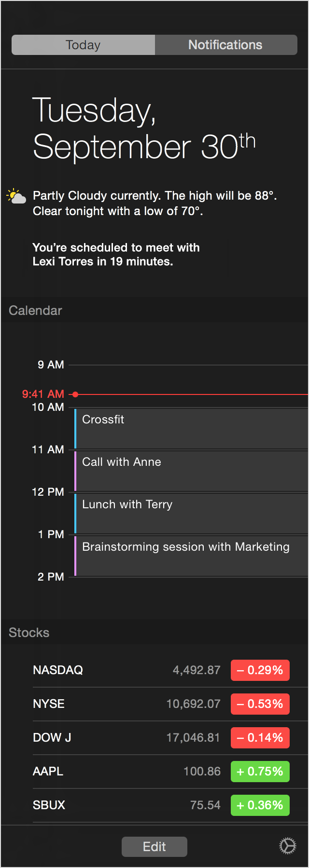The height and width of the screenshot is (868, 309).
Task: Open the Crossfit calendar event
Action: [x=191, y=429]
